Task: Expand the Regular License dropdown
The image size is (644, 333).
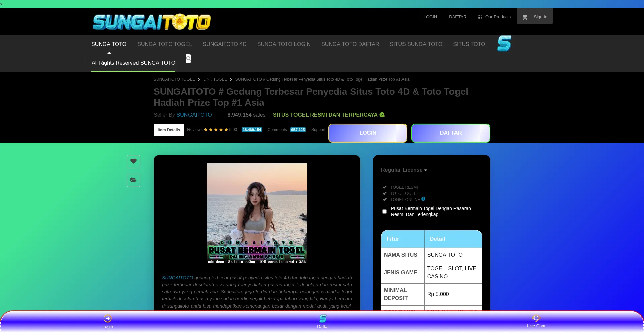Action: tap(404, 170)
